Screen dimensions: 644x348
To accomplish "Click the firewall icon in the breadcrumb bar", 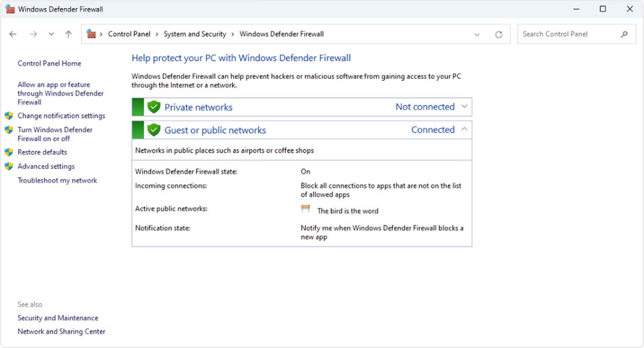I will pos(91,33).
